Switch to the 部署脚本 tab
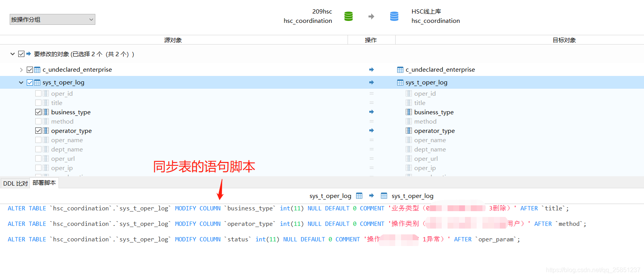This screenshot has height=277, width=644. (44, 183)
